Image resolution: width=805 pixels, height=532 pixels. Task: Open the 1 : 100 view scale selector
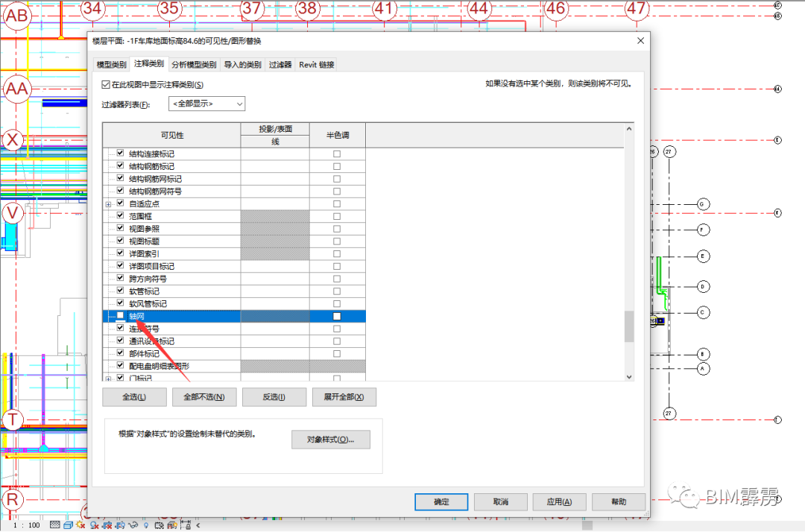coord(27,525)
